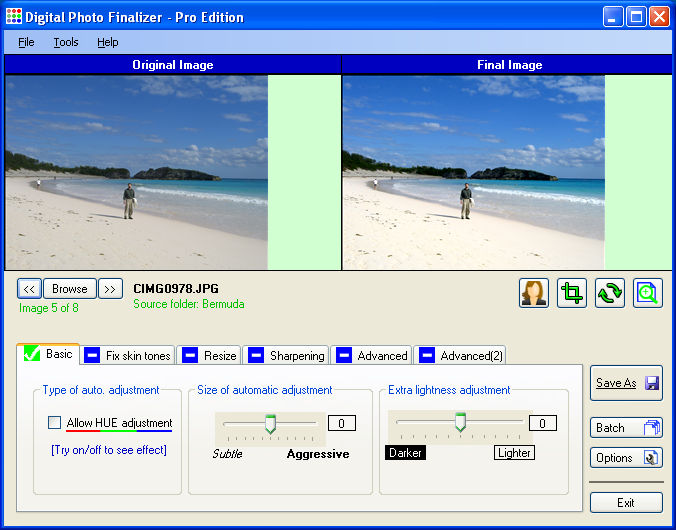Click the Subtle label under slider
676x530 pixels.
[x=227, y=454]
